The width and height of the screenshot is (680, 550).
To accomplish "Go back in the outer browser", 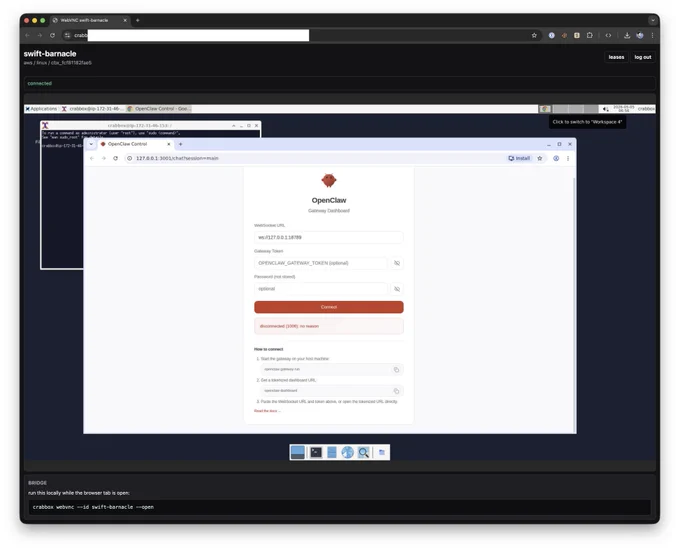I will pos(28,36).
